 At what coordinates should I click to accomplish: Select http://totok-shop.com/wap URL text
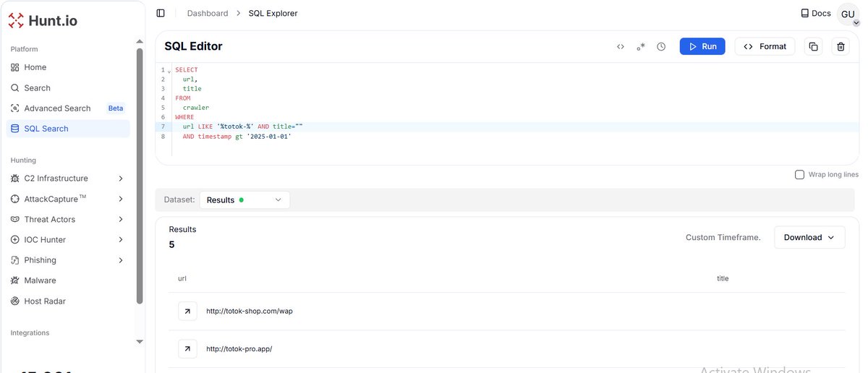pos(250,311)
